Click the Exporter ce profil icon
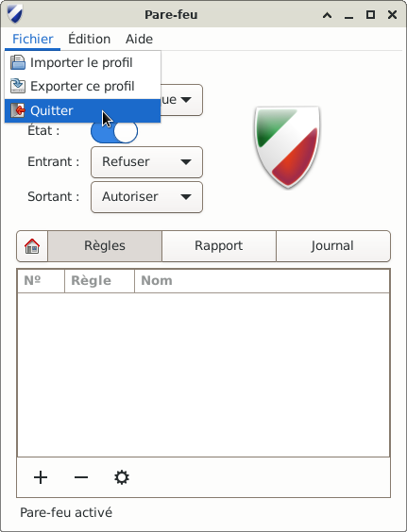The height and width of the screenshot is (532, 407). coord(18,86)
